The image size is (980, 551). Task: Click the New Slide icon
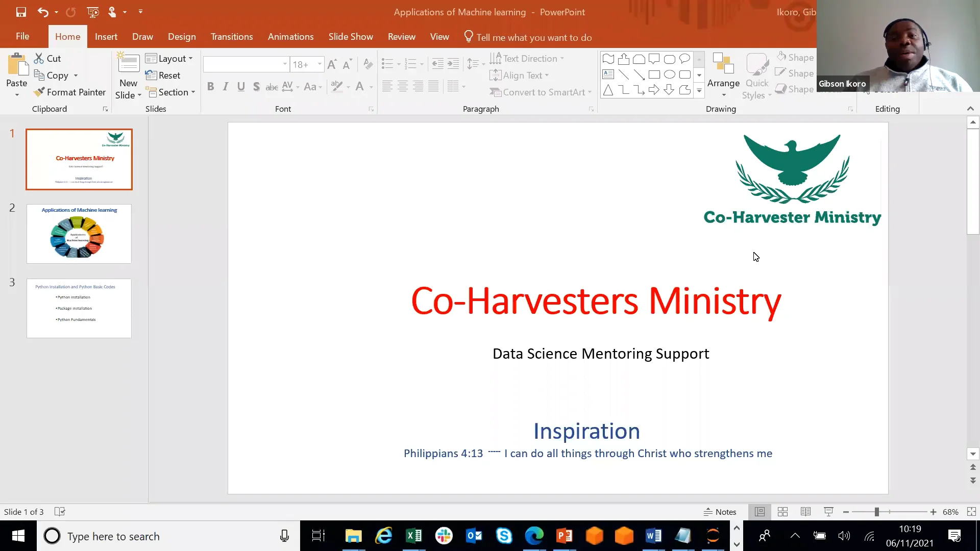coord(128,63)
